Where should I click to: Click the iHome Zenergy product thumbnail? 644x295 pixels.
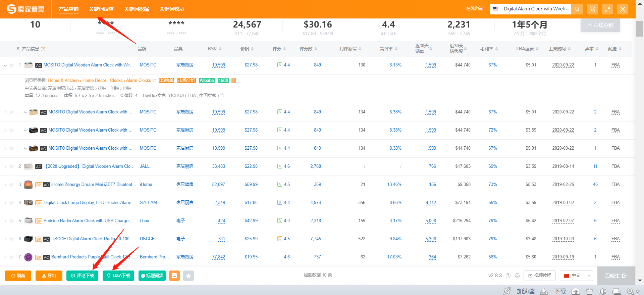point(29,185)
